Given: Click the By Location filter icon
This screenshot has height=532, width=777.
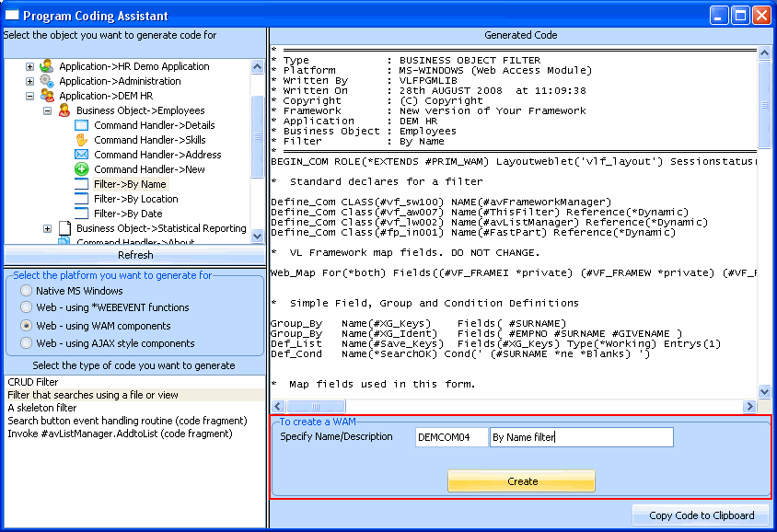Looking at the screenshot, I should click(x=81, y=199).
